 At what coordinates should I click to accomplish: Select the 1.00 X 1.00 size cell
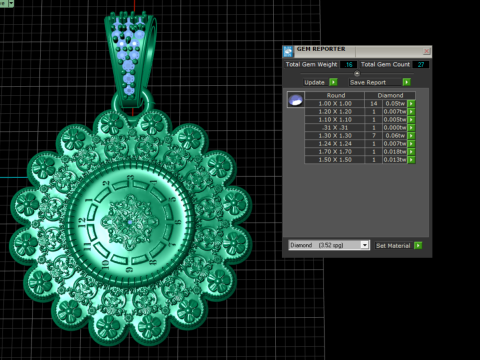[x=335, y=104]
